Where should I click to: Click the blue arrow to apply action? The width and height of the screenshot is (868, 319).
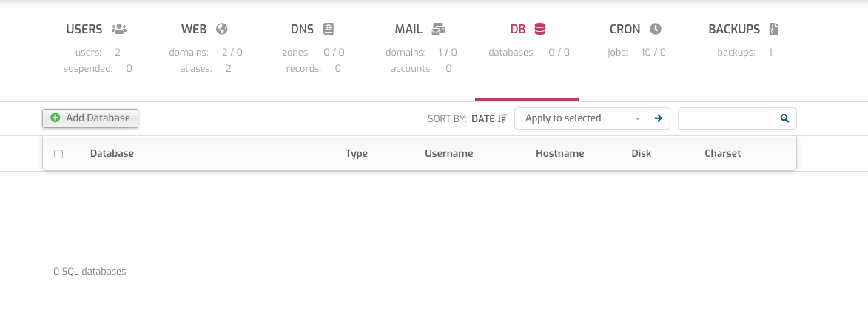658,118
